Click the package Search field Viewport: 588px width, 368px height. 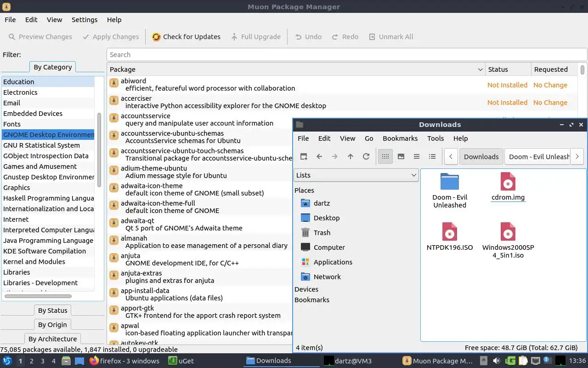click(x=347, y=55)
